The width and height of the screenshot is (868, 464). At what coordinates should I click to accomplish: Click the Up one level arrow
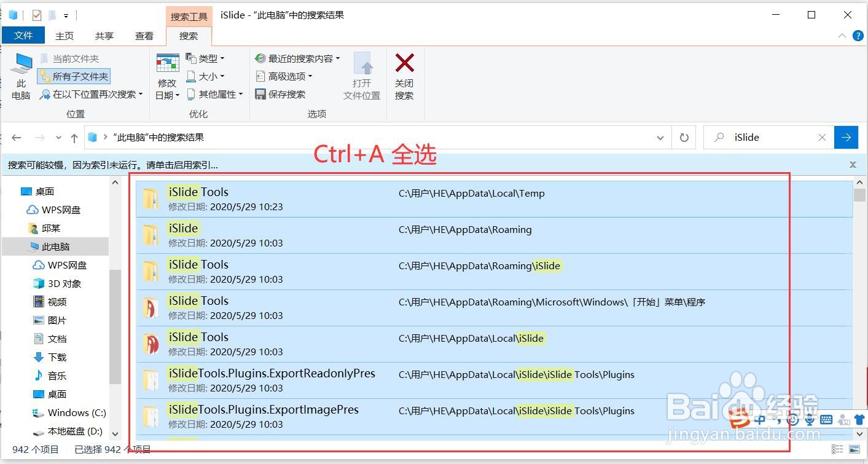[74, 138]
